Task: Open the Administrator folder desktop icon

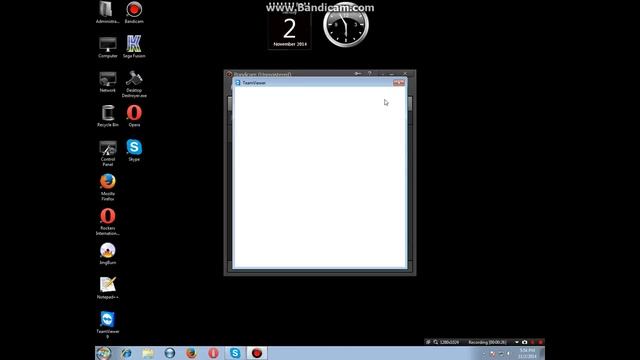Action: click(107, 11)
